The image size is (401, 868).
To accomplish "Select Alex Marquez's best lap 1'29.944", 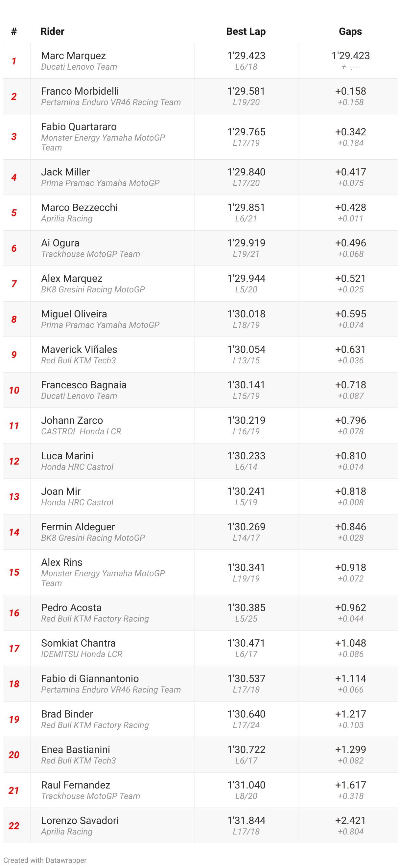I will pos(246,278).
